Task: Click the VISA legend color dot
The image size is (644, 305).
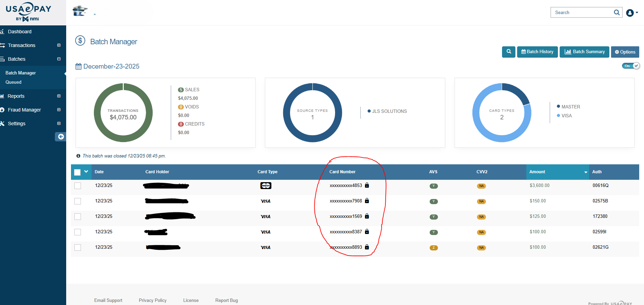Action: [558, 116]
